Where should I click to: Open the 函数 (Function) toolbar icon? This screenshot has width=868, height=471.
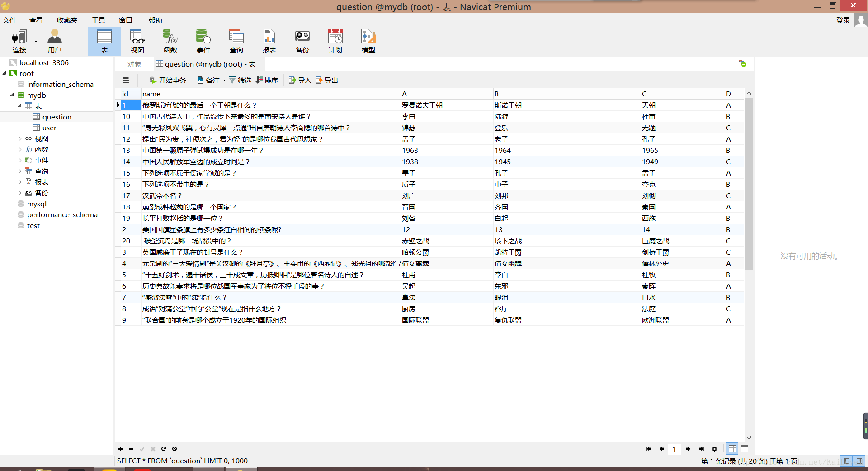(x=170, y=41)
